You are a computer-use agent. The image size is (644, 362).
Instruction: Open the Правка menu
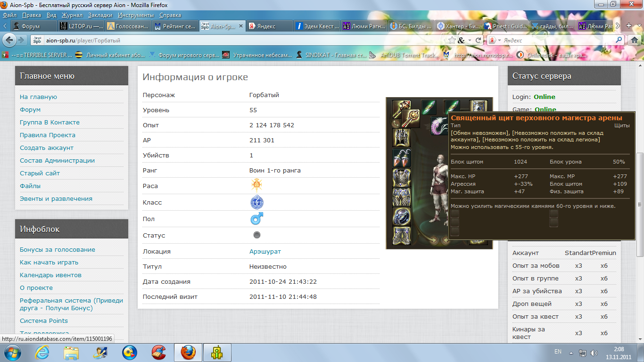[31, 15]
